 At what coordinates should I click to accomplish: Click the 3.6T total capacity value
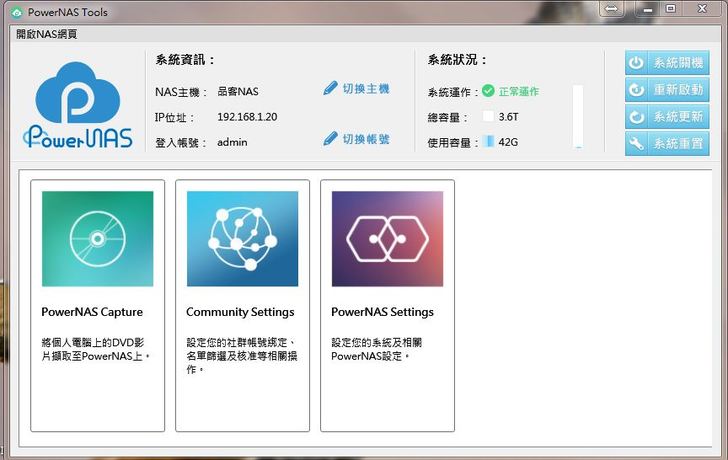pos(508,117)
